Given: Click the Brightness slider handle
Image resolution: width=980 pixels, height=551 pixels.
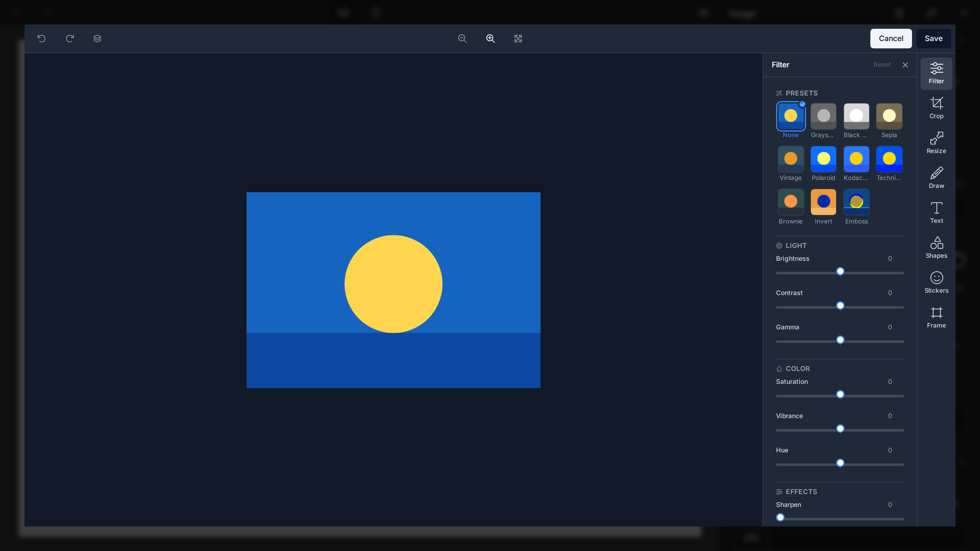Looking at the screenshot, I should [840, 272].
